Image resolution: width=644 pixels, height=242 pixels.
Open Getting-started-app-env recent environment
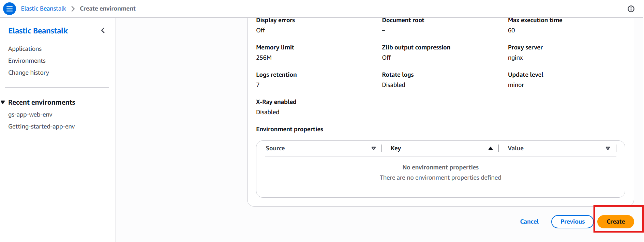point(42,126)
